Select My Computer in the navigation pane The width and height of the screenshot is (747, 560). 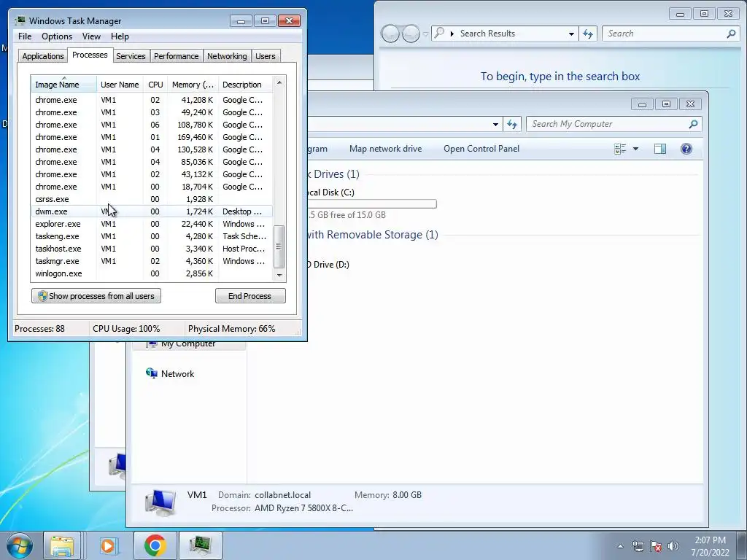click(x=187, y=344)
